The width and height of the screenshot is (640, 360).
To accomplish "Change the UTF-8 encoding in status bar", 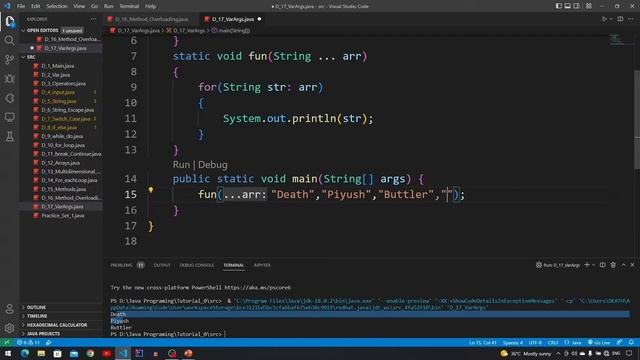I will [535, 342].
